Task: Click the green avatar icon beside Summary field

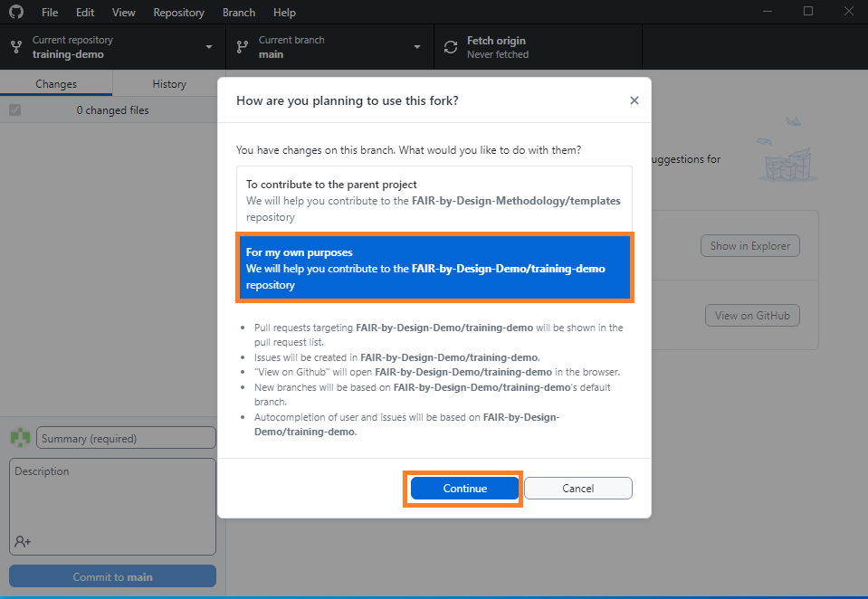Action: (x=19, y=437)
